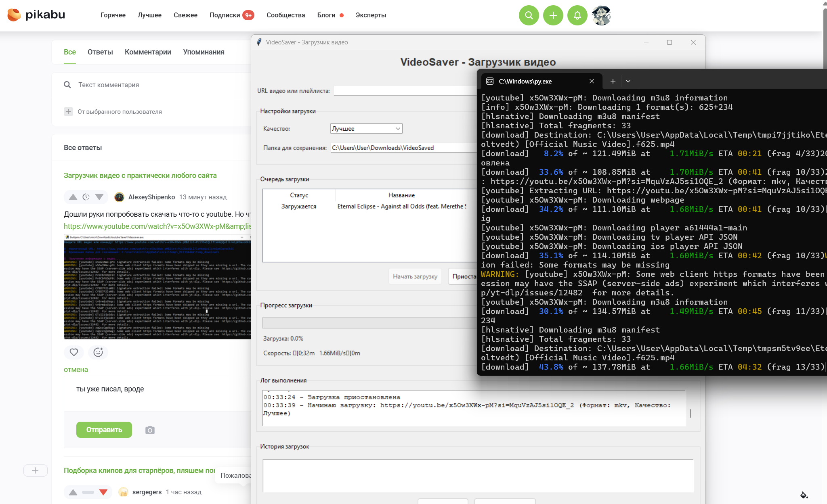Open terminal new-tab dropdown chevron

tap(628, 81)
